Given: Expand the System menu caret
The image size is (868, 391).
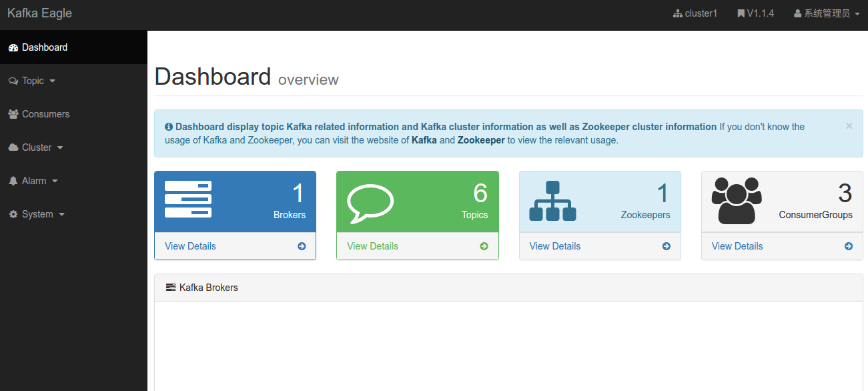Looking at the screenshot, I should pos(61,215).
